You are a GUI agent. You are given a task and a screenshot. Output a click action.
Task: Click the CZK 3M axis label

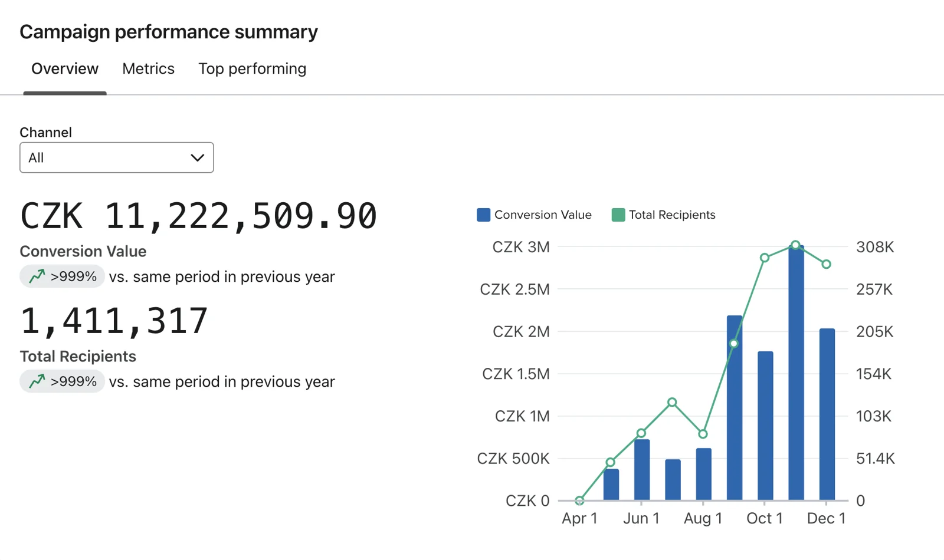[x=521, y=247]
